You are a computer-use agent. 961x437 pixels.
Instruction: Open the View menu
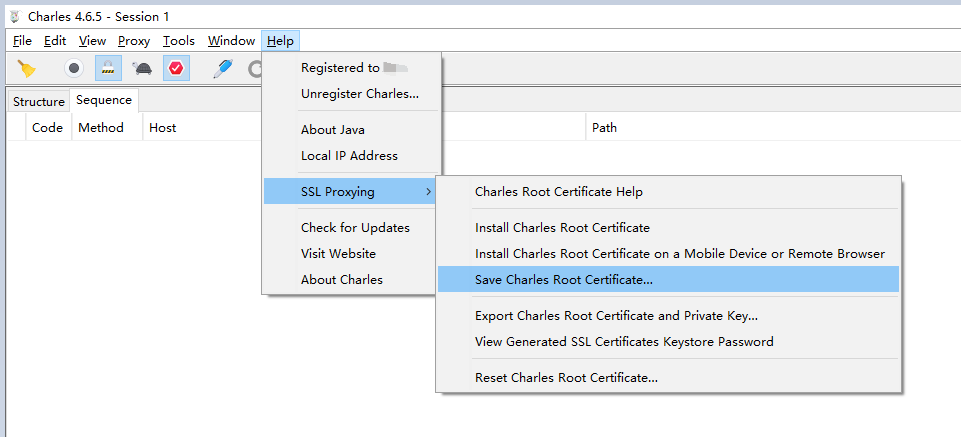click(93, 41)
